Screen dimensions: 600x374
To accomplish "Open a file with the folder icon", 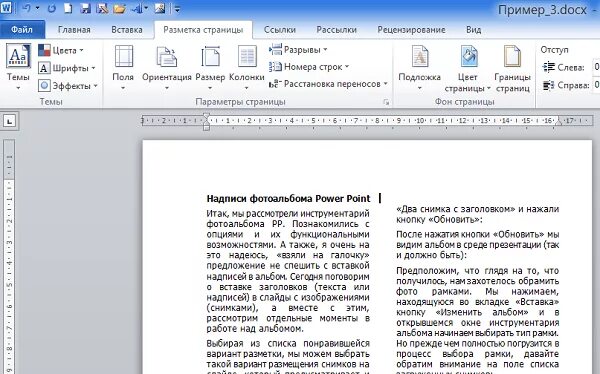I will (x=119, y=8).
